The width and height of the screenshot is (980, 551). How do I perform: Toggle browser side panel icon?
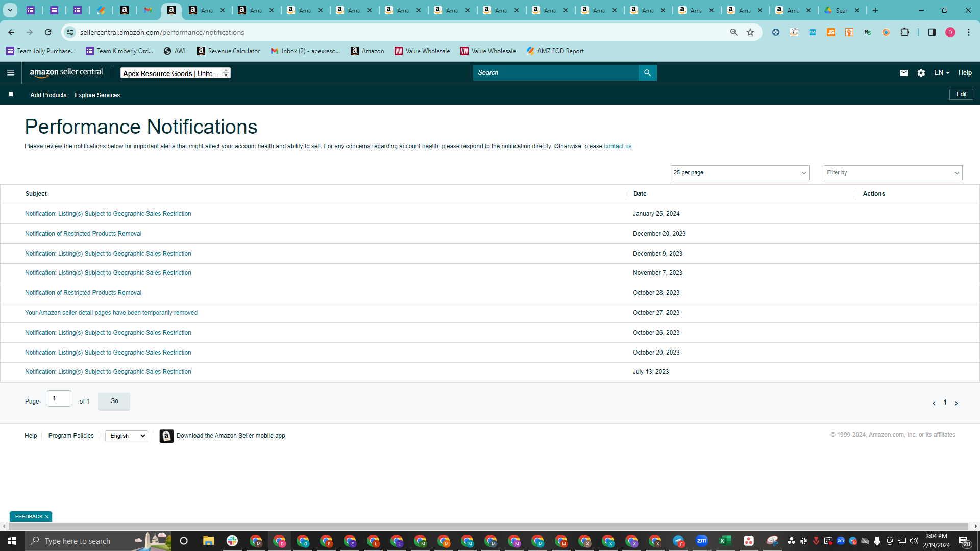point(932,32)
